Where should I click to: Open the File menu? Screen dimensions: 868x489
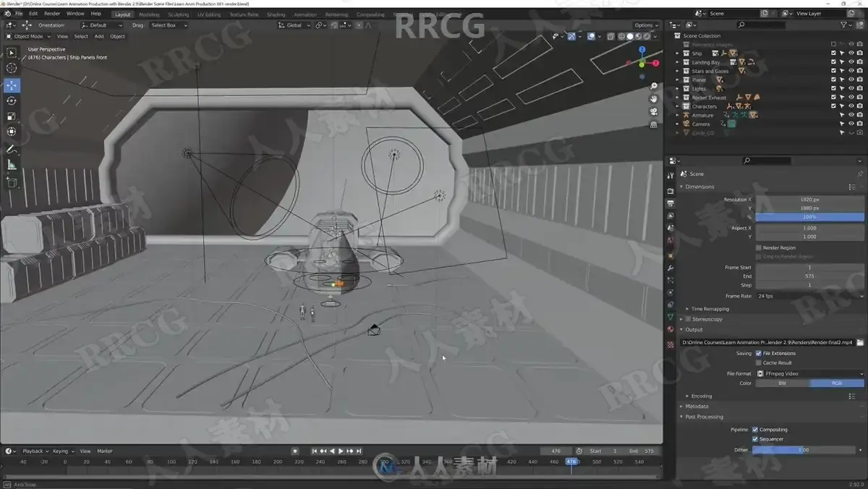coord(19,14)
